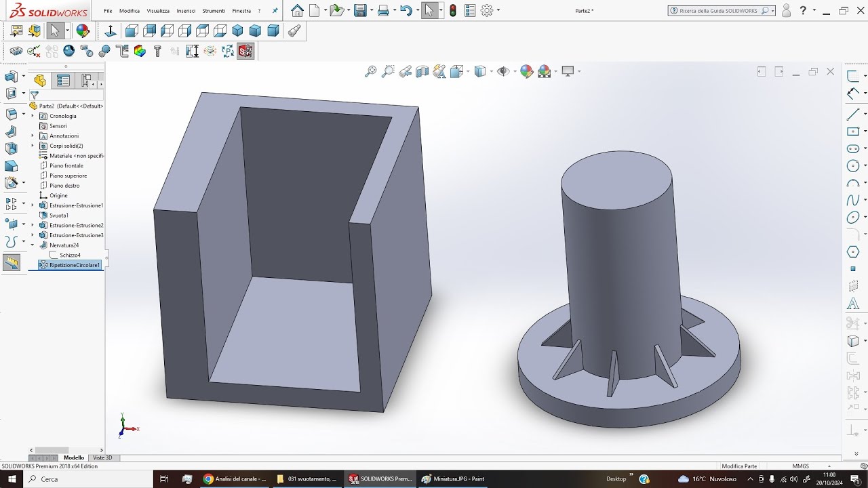Screen dimensions: 868x488
Task: Select RipetizioneCircolare1 in the feature tree
Action: pos(70,265)
